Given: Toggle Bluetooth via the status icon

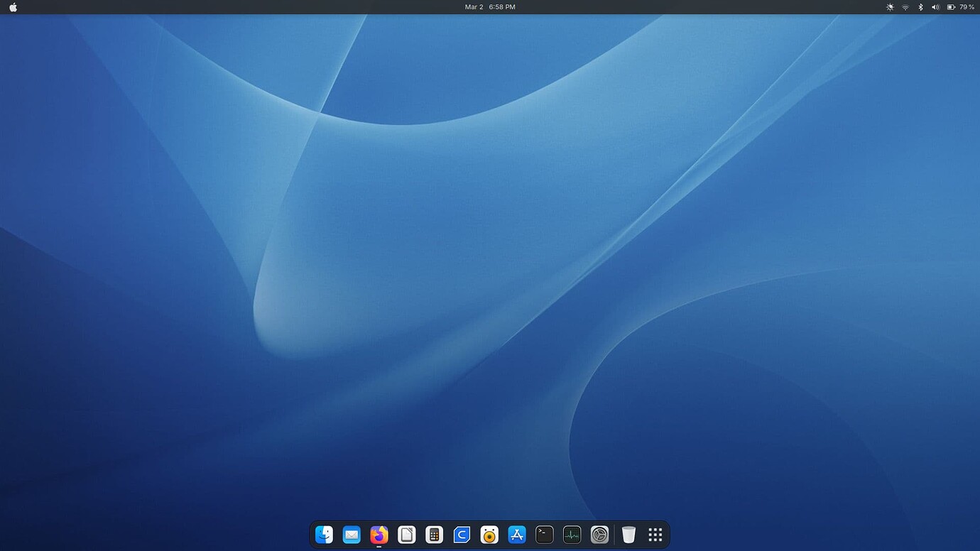Looking at the screenshot, I should coord(920,7).
